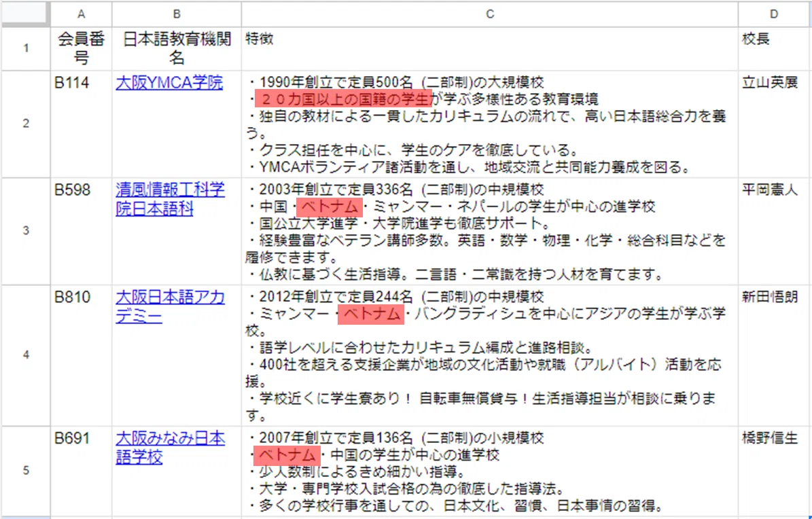The image size is (812, 519).
Task: Select cell containing B114
Action: click(82, 124)
